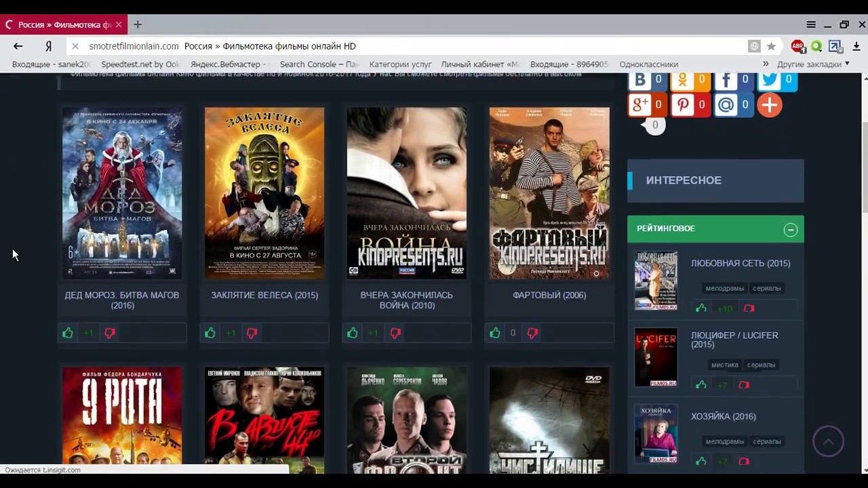Viewport: 868px width, 488px height.
Task: Click the AdBlock extension icon in the toolbar
Action: (798, 46)
